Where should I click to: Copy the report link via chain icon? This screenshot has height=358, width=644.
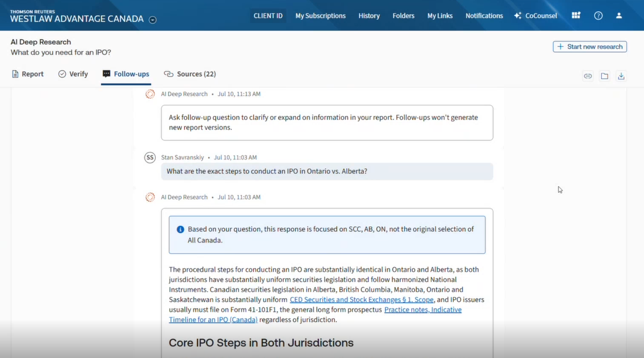[588, 76]
